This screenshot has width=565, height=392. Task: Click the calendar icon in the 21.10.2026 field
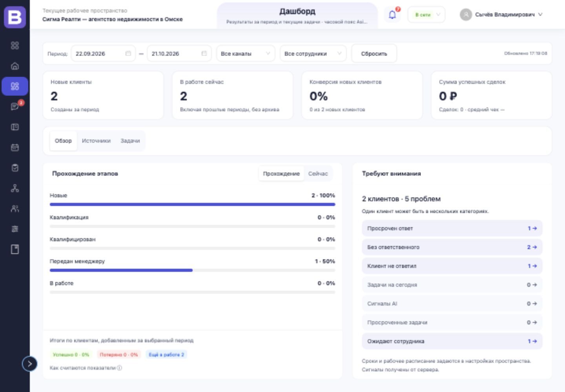point(204,53)
